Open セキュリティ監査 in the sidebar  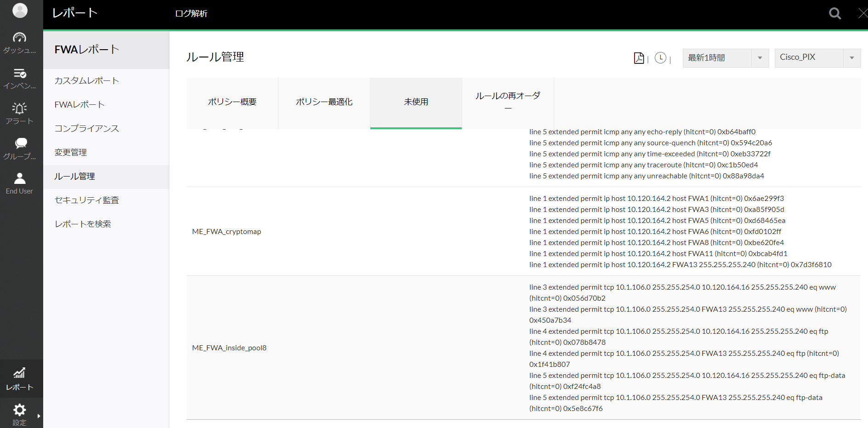pyautogui.click(x=87, y=200)
